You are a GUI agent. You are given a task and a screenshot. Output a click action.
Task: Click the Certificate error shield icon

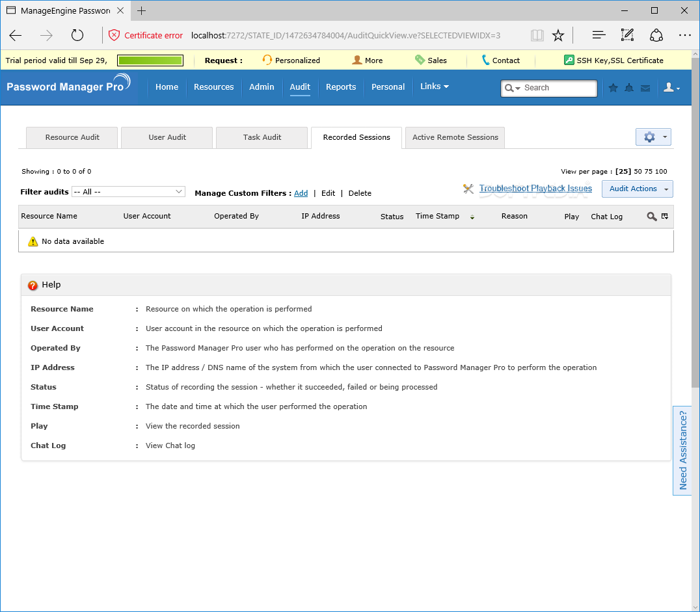(114, 35)
